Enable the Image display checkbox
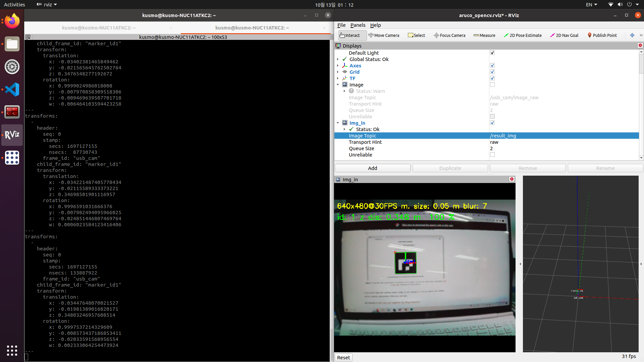This screenshot has height=362, width=644. (x=492, y=85)
